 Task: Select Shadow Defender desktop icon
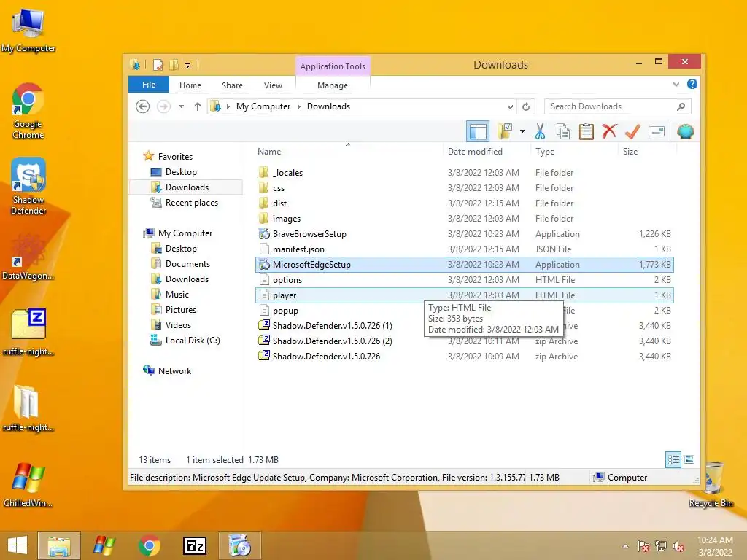28,186
